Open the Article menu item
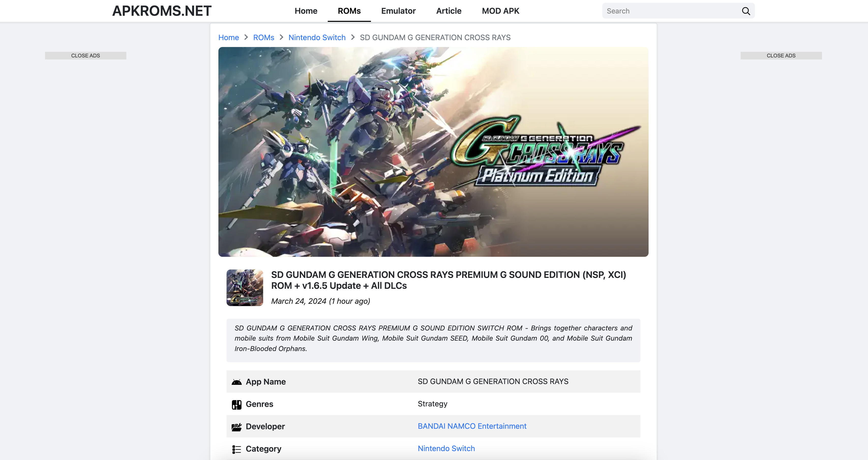 click(x=448, y=11)
